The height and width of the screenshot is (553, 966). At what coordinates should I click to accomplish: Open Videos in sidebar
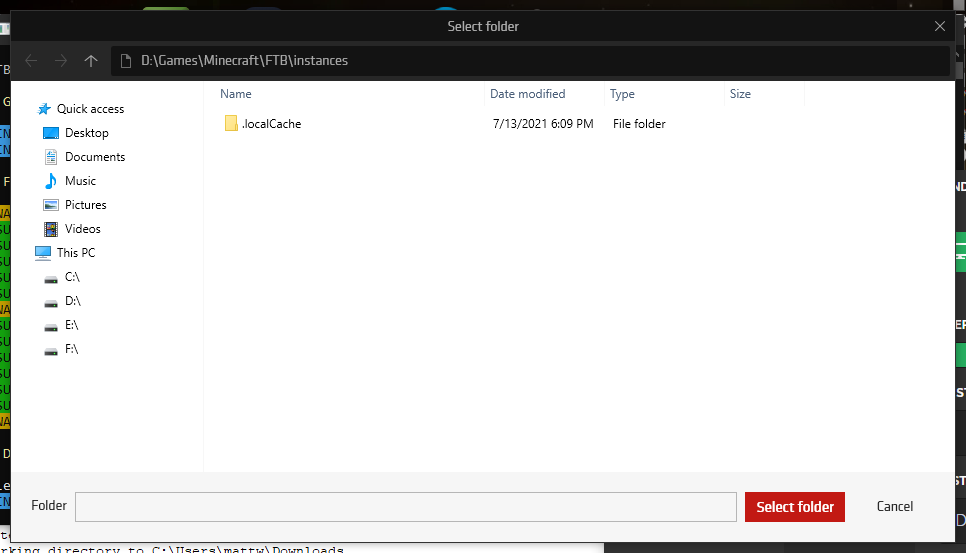point(83,229)
